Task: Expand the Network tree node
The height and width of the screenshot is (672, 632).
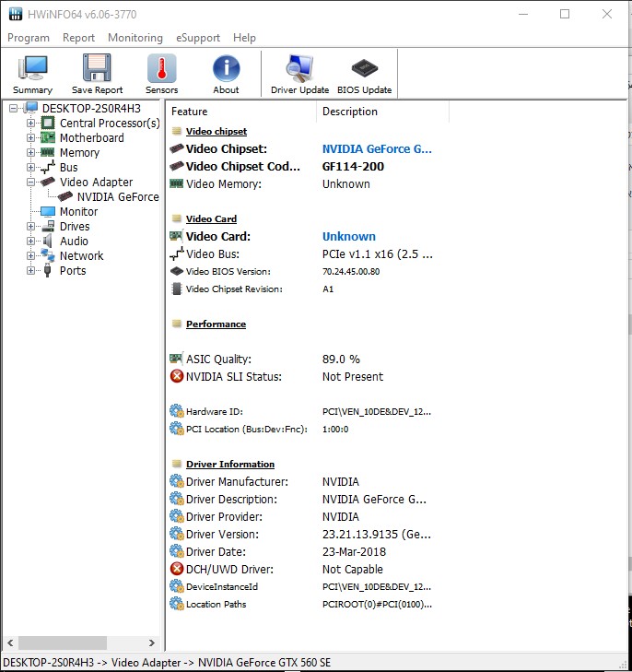Action: click(x=30, y=255)
